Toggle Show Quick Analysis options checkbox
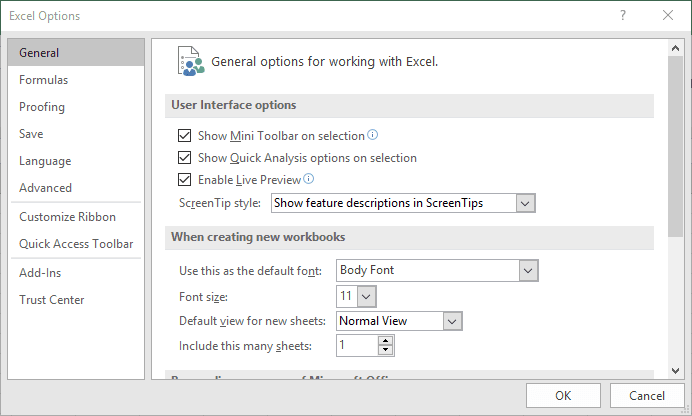Screen dimensions: 692x416 [184, 157]
